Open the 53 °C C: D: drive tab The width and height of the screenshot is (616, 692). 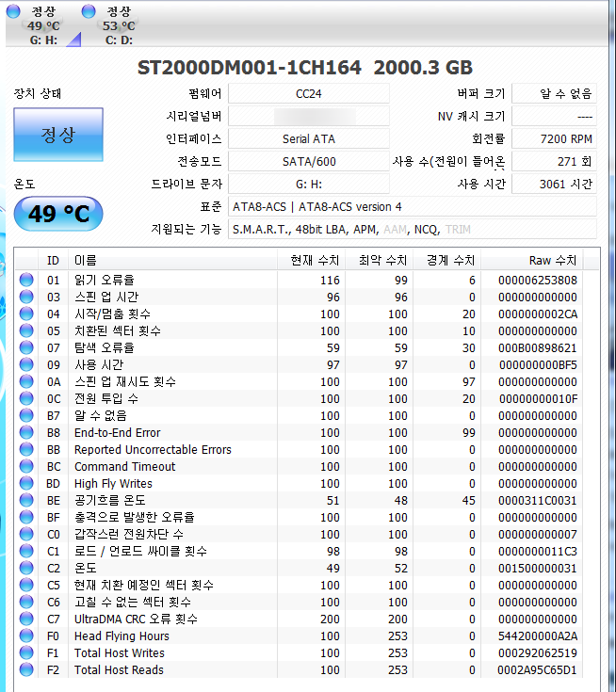pyautogui.click(x=119, y=25)
